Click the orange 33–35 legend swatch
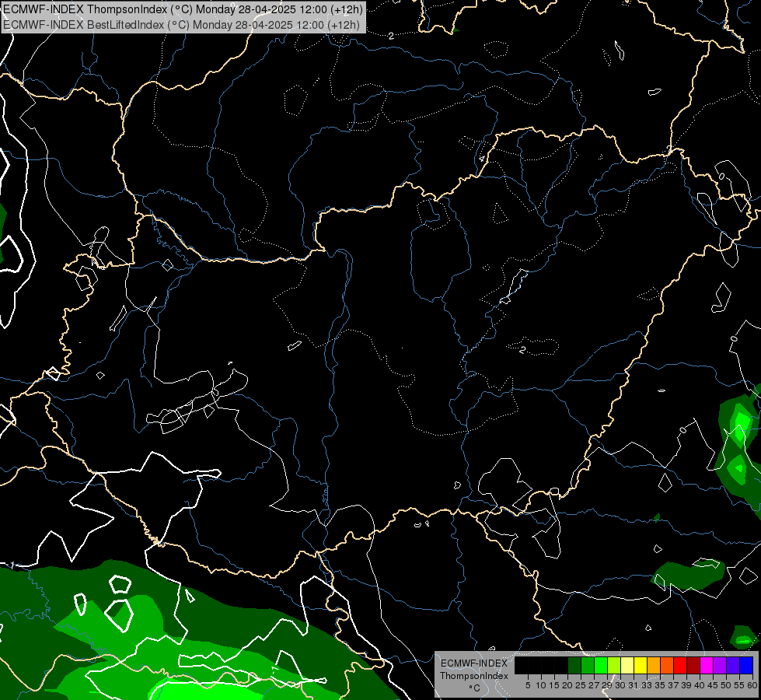761x700 pixels. [x=654, y=665]
